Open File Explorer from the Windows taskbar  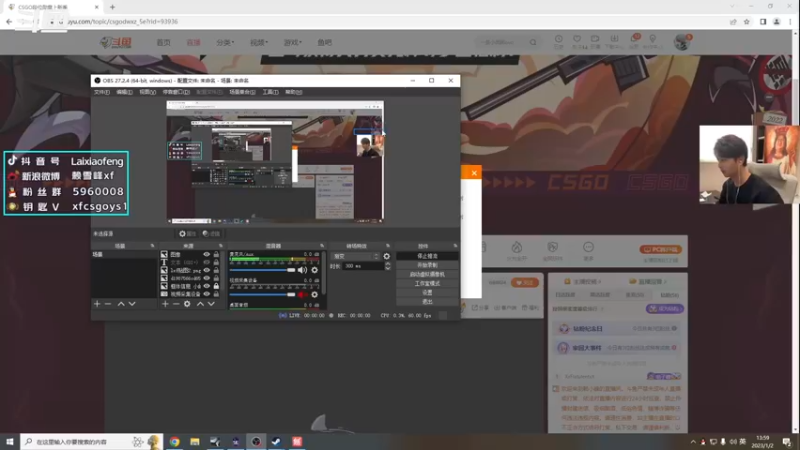pos(195,442)
